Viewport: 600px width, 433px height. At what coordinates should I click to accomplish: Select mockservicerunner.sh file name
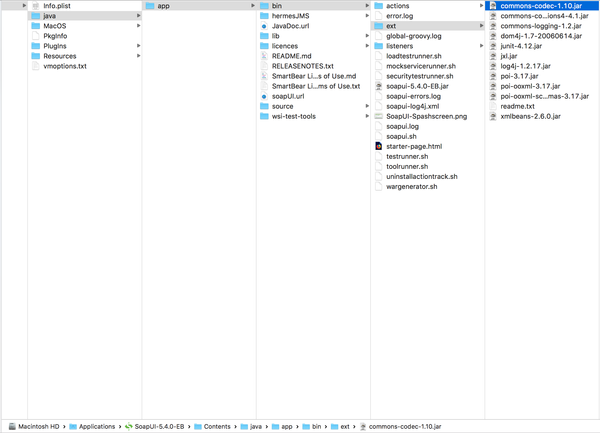pyautogui.click(x=421, y=66)
